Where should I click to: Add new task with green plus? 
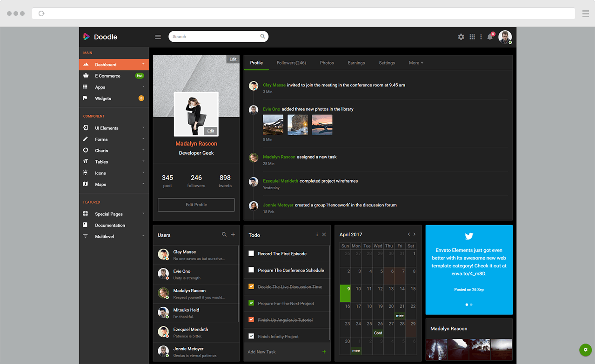[x=324, y=352]
